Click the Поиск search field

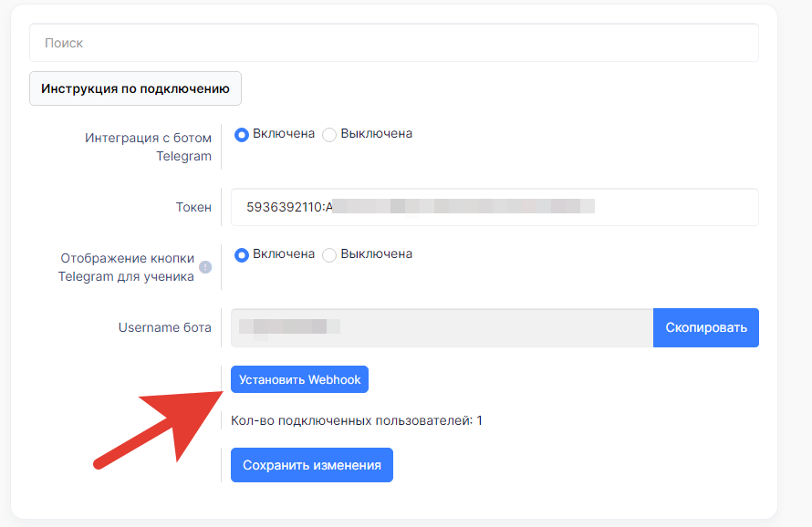pos(394,43)
